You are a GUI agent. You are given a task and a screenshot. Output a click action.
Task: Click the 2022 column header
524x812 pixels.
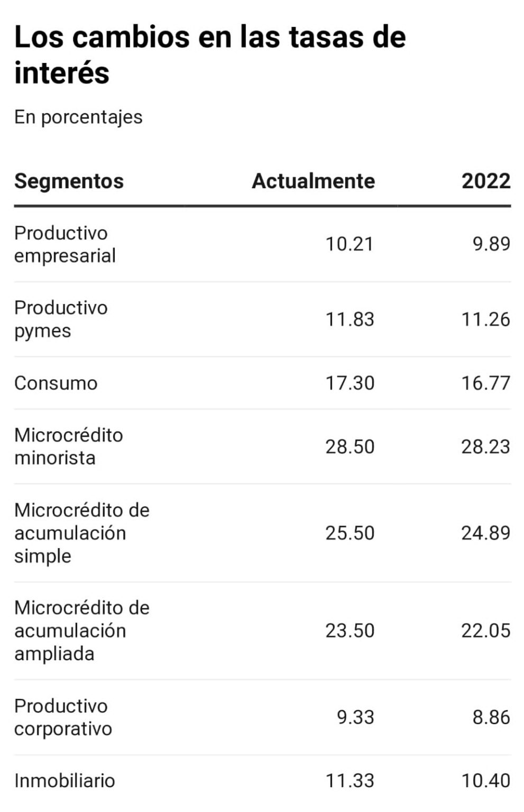[x=486, y=181]
